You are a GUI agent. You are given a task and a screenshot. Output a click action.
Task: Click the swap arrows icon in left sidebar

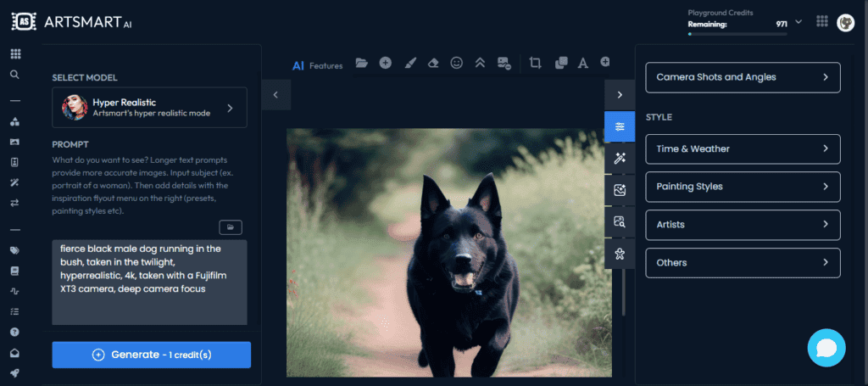pyautogui.click(x=15, y=203)
